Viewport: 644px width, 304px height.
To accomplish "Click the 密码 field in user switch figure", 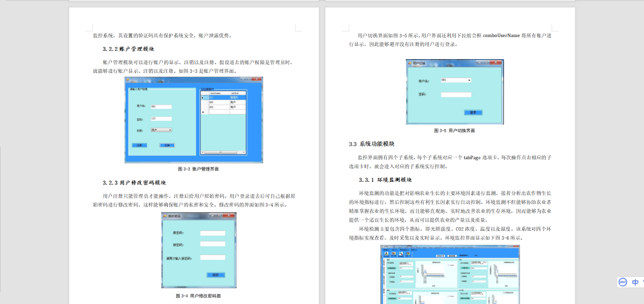I will (x=456, y=94).
